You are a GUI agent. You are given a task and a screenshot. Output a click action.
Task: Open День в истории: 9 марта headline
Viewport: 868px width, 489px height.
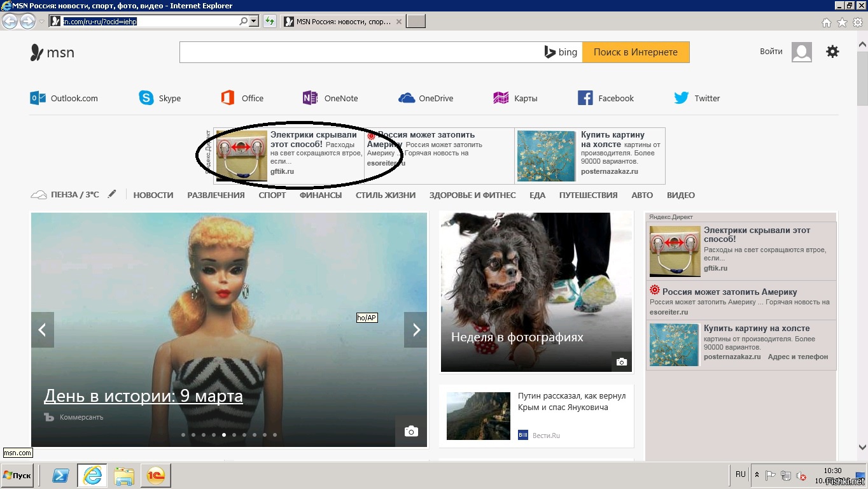point(143,396)
